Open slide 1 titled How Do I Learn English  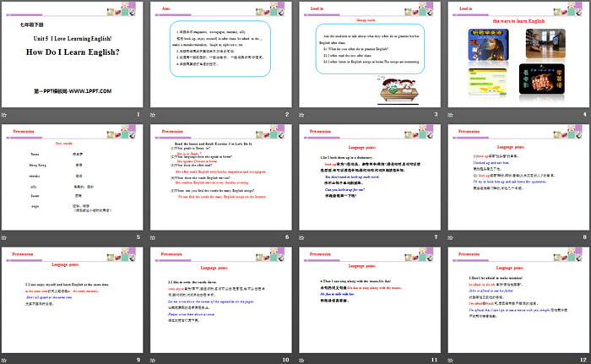coord(73,54)
